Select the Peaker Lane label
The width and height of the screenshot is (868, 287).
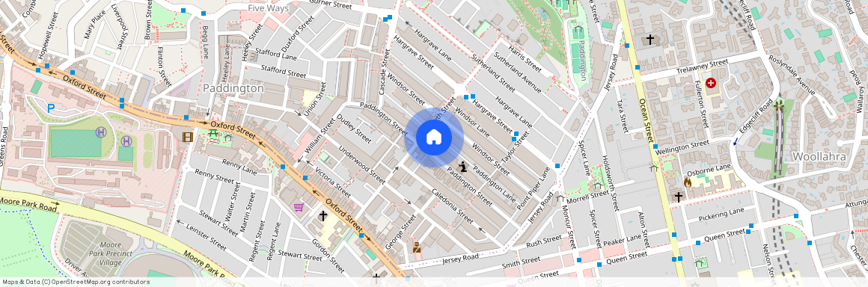[x=622, y=240]
